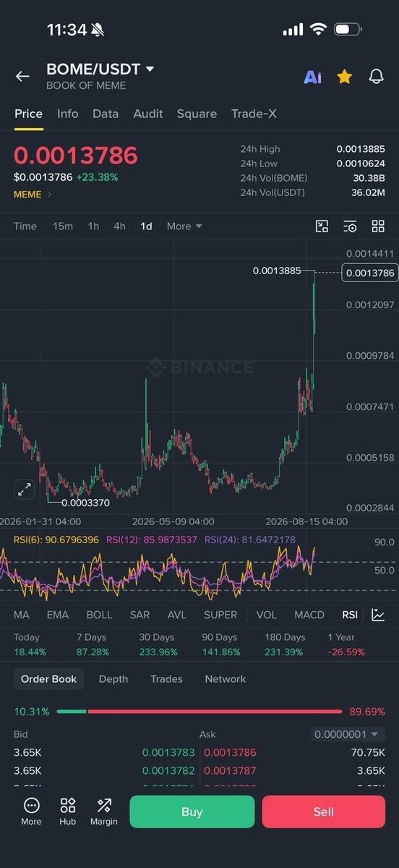Click the RSI(6) value label

[56, 540]
